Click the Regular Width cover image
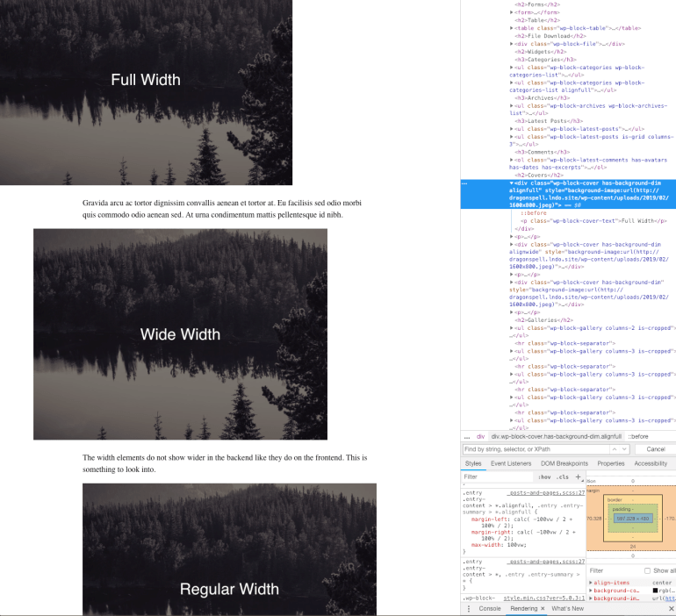The height and width of the screenshot is (616, 676). pyautogui.click(x=229, y=549)
